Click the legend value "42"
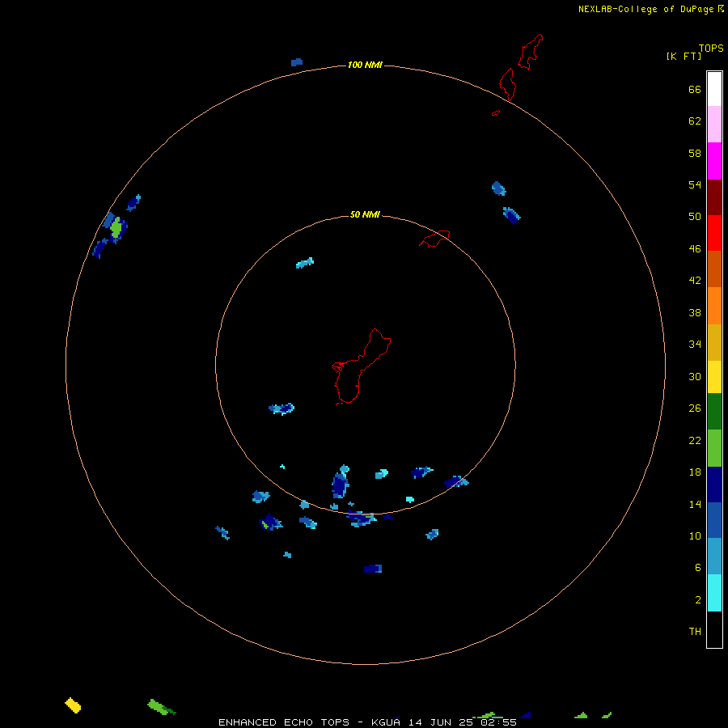This screenshot has width=728, height=728. coord(695,281)
